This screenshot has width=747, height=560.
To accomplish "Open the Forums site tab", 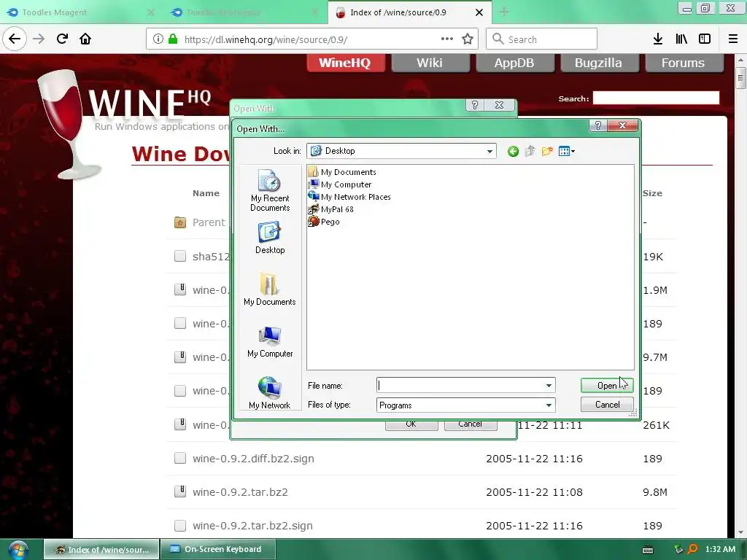I will pyautogui.click(x=684, y=63).
